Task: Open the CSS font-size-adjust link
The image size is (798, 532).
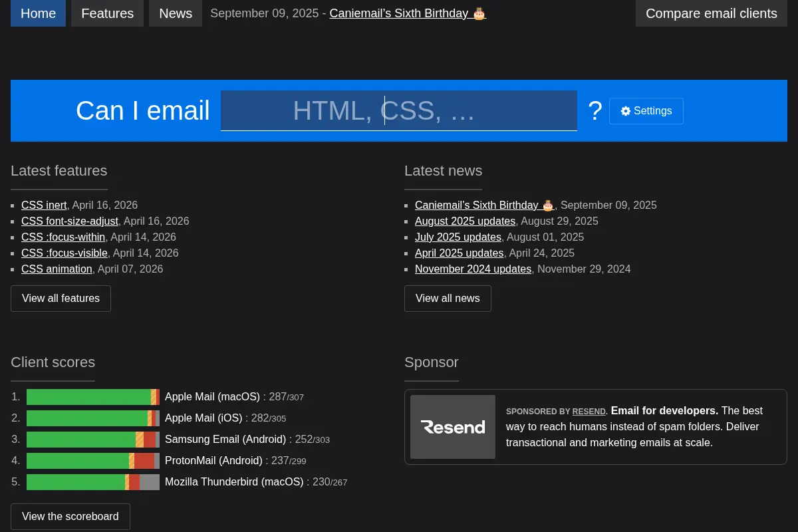Action: (70, 221)
